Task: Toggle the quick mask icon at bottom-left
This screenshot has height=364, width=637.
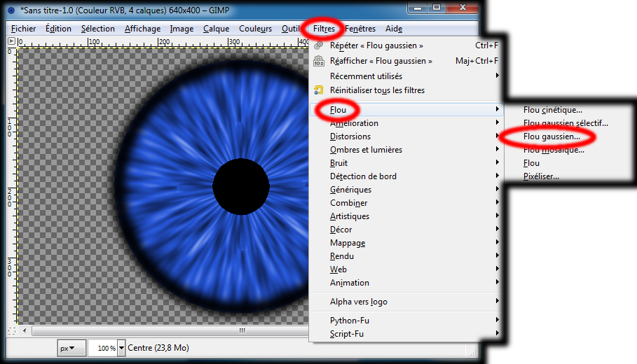Action: click(x=11, y=330)
